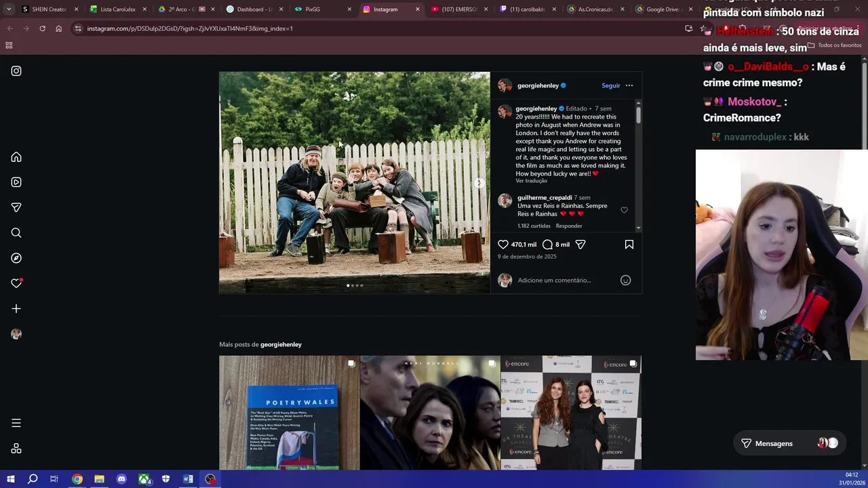Open OBS Studio from taskbar

point(211,479)
